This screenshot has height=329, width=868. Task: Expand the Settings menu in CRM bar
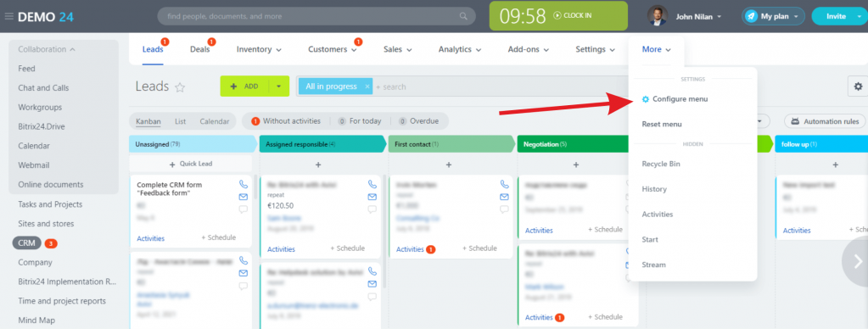[595, 49]
